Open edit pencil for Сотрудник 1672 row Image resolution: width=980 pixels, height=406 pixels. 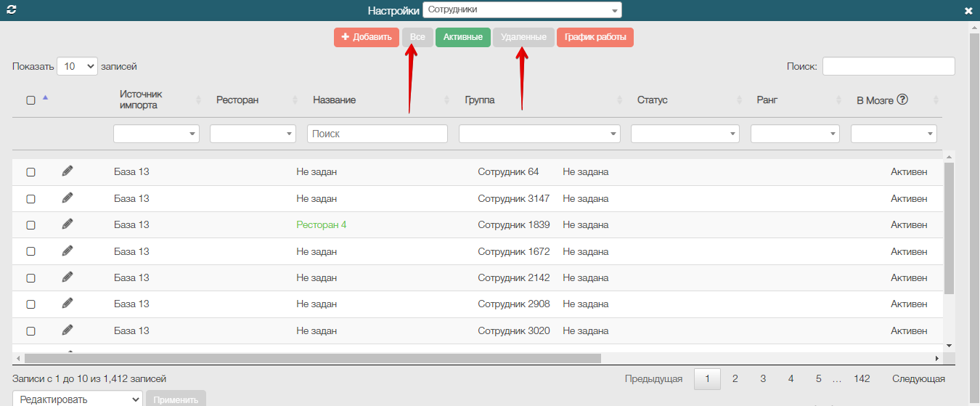(68, 251)
